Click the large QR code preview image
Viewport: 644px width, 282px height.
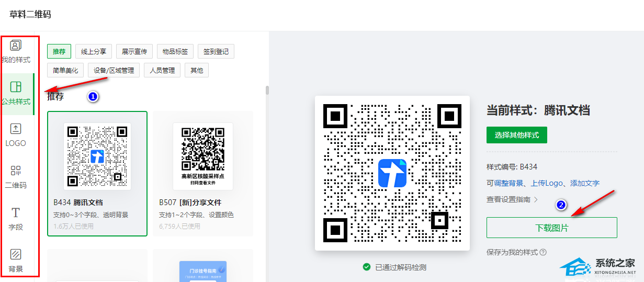pos(391,173)
